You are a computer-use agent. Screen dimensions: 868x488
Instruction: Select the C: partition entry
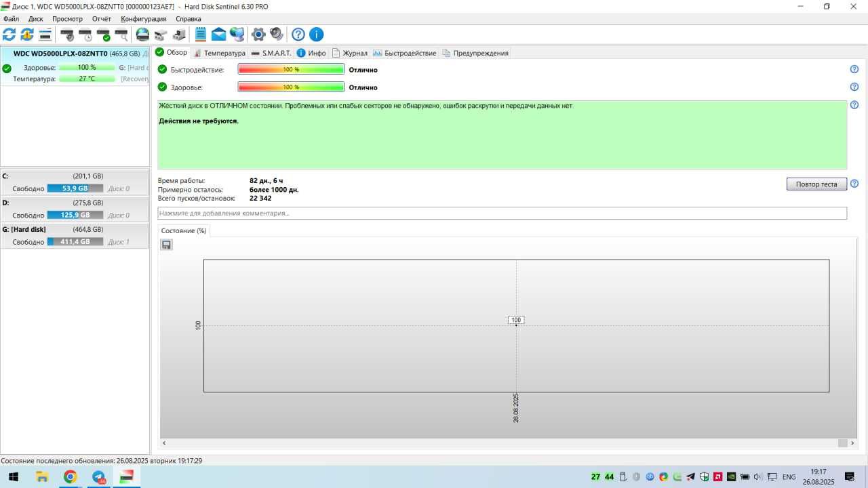(75, 182)
